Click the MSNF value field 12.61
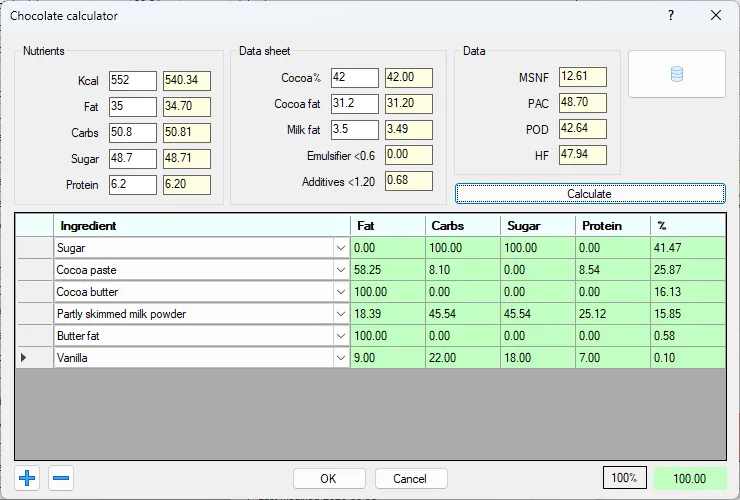740x500 pixels. point(583,77)
